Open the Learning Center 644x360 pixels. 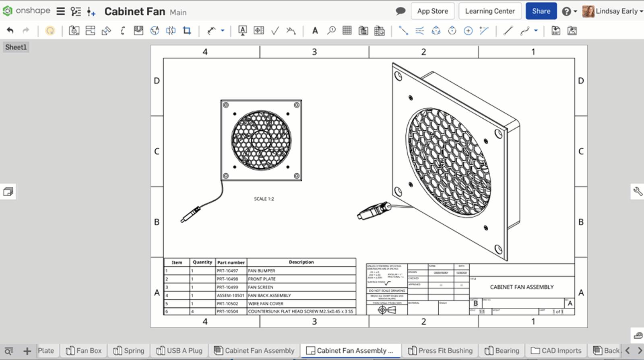tap(490, 11)
